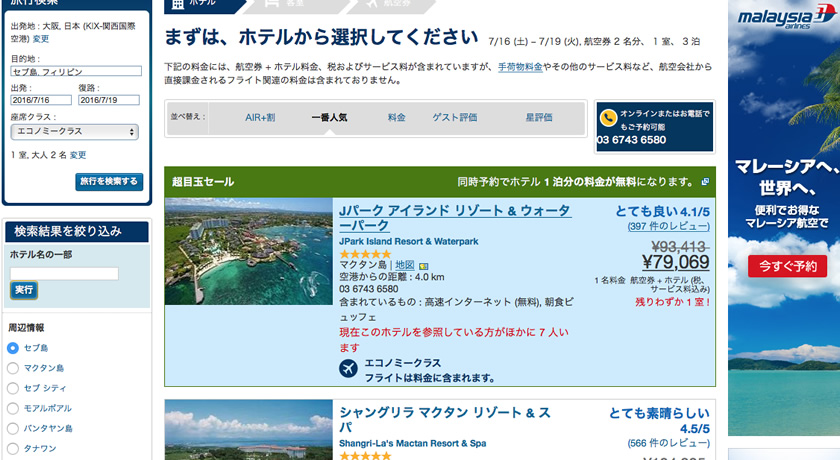Click ホテル名の一部 text input
The width and height of the screenshot is (840, 460).
(x=64, y=274)
